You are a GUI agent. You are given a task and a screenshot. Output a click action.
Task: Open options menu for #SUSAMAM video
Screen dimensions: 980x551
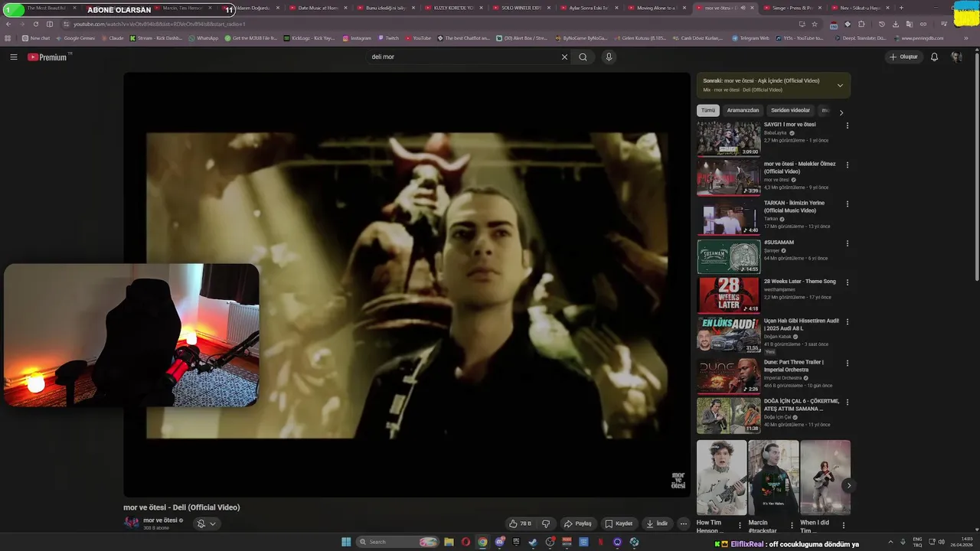click(x=847, y=243)
